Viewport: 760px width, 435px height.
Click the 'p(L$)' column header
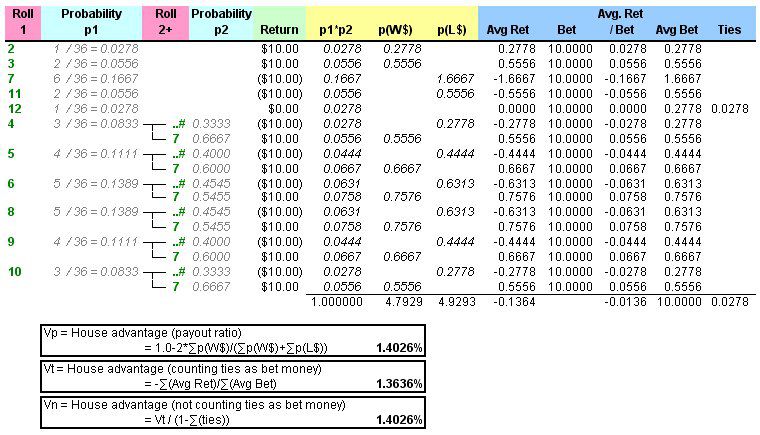pyautogui.click(x=452, y=30)
